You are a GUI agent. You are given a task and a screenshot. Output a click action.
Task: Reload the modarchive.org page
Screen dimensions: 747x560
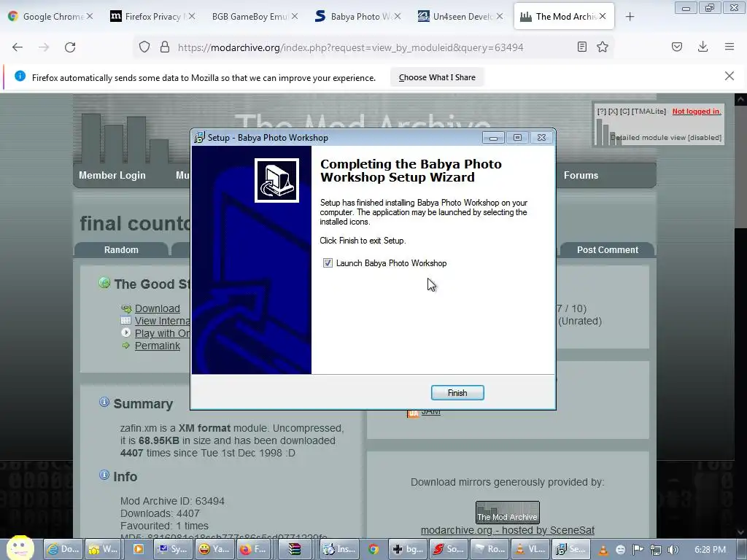(x=70, y=47)
